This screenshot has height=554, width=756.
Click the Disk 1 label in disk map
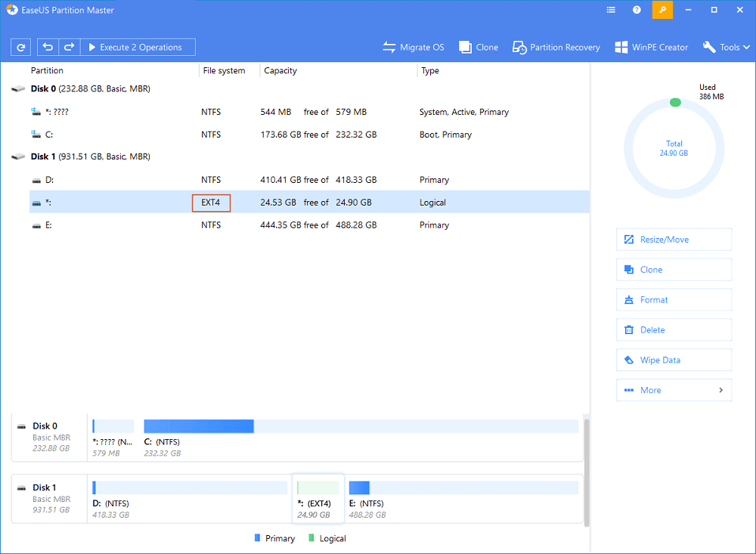pos(45,487)
